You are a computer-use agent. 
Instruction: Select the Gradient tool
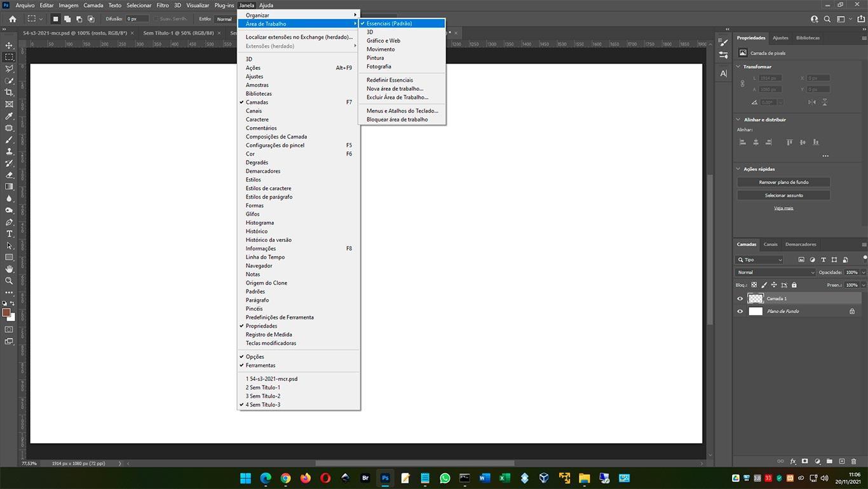[9, 187]
